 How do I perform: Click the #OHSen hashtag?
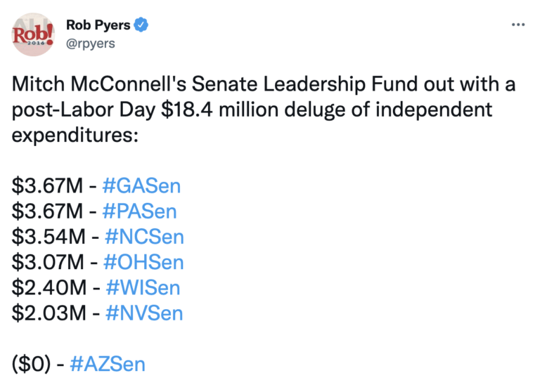pyautogui.click(x=143, y=262)
